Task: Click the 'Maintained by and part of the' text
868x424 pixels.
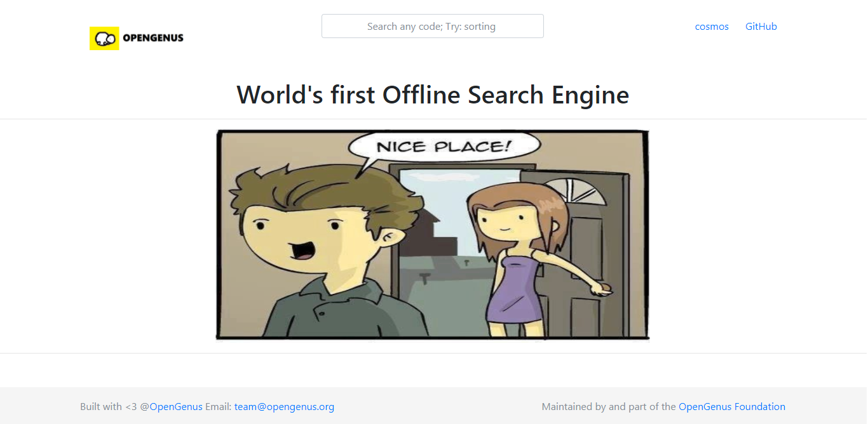Action: [609, 407]
